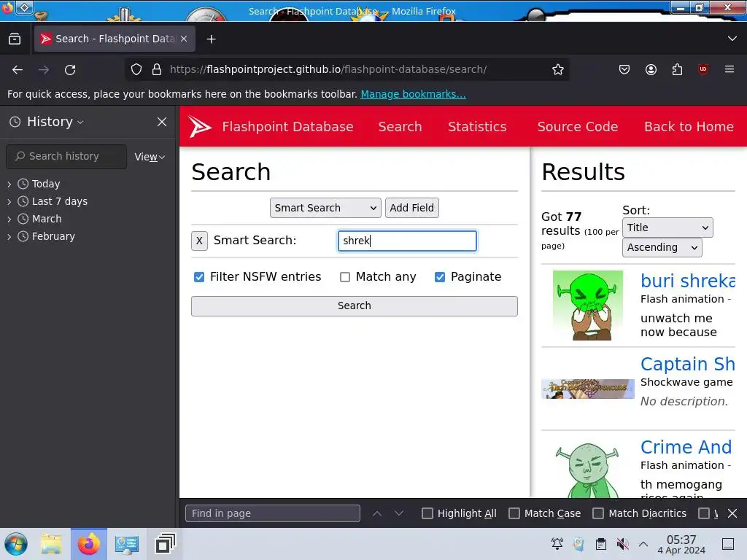Click the muted volume tray icon
Viewport: 747px width, 560px height.
click(x=622, y=543)
